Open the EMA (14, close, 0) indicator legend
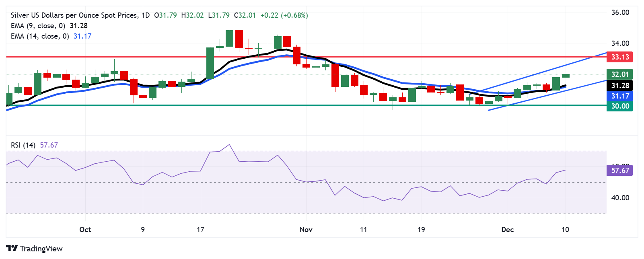Screen dimensions: 644x259 coord(39,36)
